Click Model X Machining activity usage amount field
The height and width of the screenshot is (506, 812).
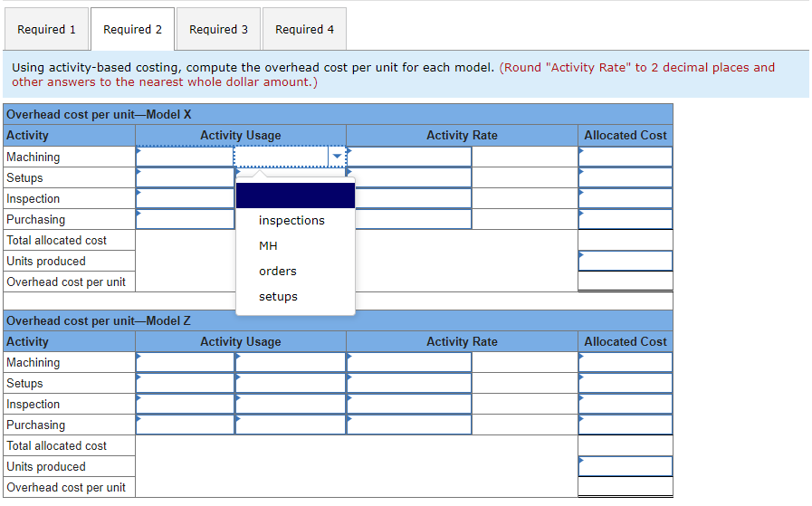(185, 157)
